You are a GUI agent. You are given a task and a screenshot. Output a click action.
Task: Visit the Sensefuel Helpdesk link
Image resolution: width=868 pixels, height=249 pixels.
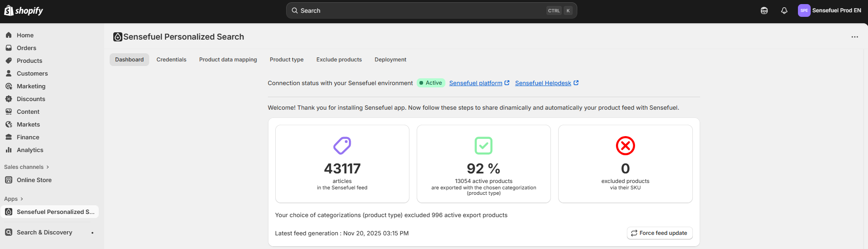point(543,83)
